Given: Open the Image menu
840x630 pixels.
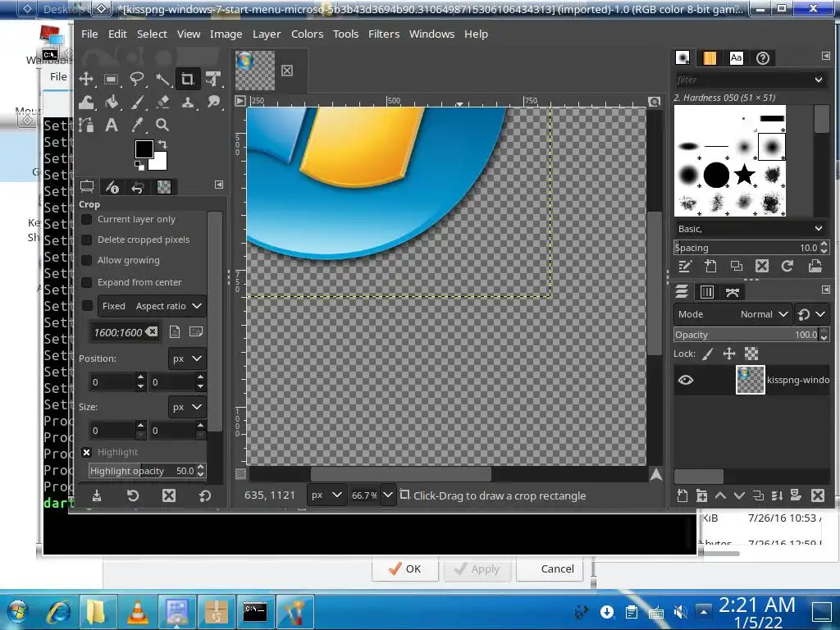Looking at the screenshot, I should tap(226, 34).
